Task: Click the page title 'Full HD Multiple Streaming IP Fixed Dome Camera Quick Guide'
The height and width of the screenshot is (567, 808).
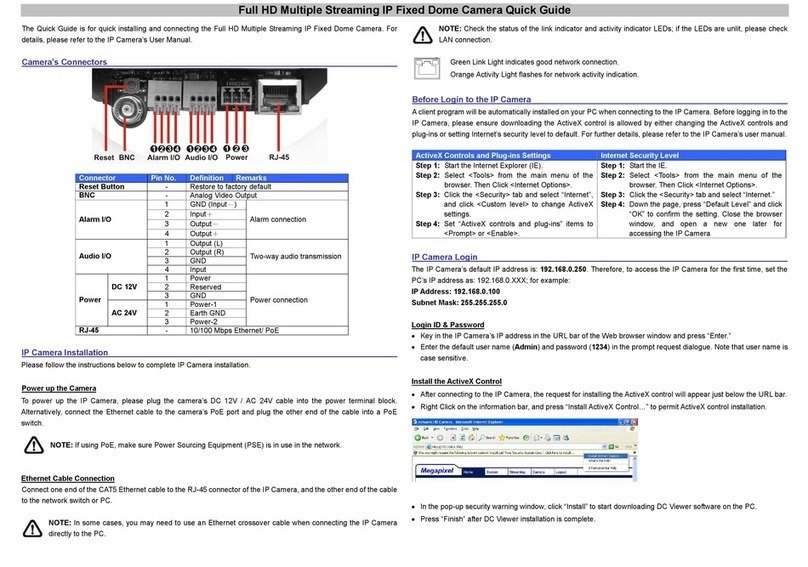Action: click(405, 10)
